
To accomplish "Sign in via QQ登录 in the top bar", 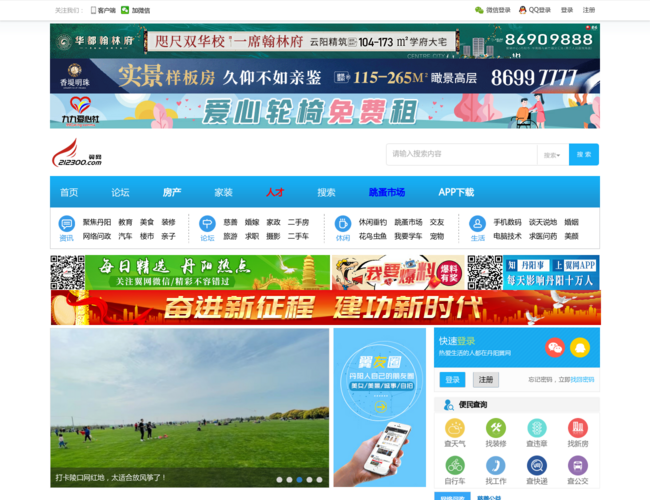I will 535,10.
